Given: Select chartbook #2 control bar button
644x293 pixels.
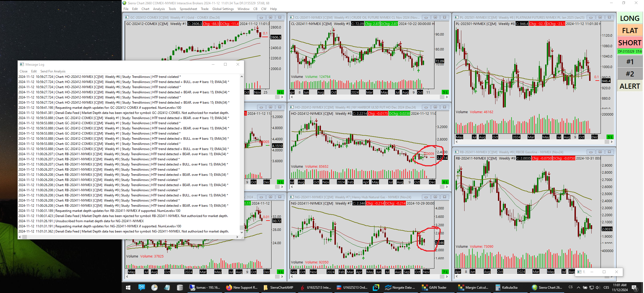Looking at the screenshot, I should click(x=630, y=74).
